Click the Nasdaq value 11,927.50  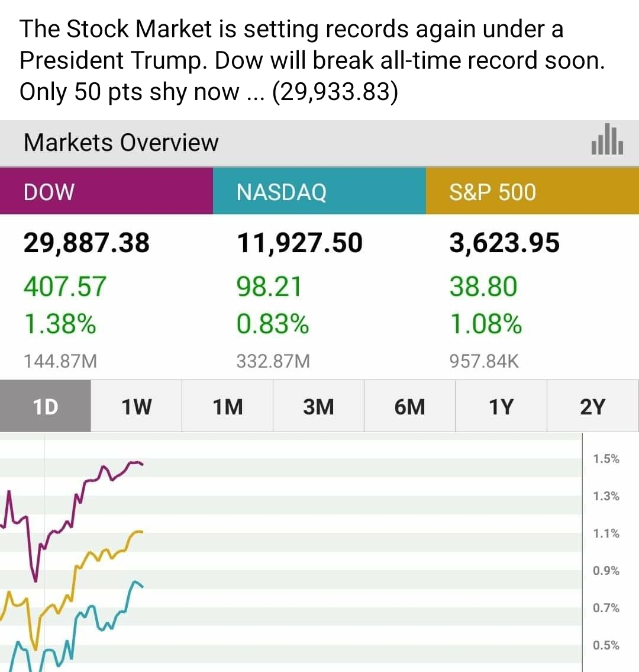(299, 243)
